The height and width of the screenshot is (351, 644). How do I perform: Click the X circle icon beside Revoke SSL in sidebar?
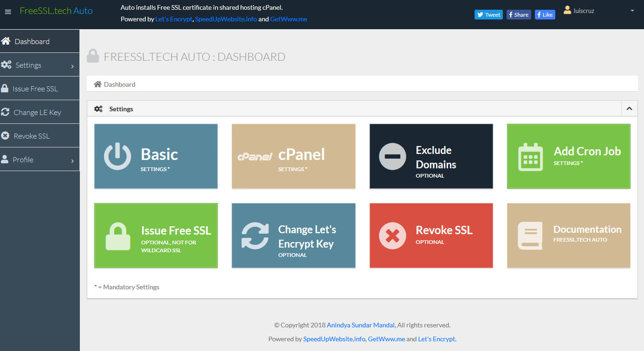(5, 136)
